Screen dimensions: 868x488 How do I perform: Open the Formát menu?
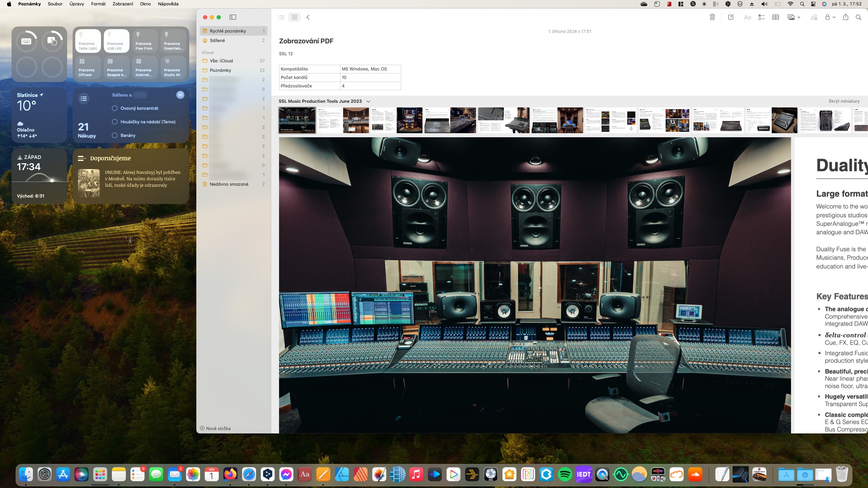[98, 4]
